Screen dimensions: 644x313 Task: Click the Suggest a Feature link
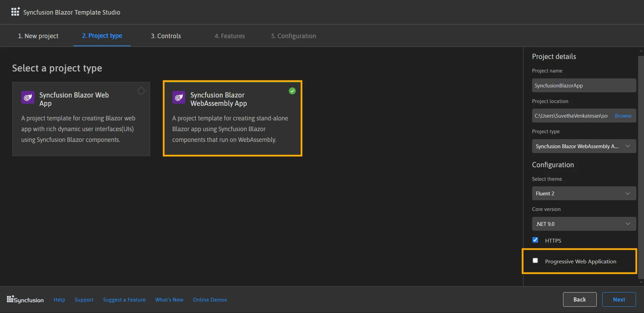coord(124,299)
